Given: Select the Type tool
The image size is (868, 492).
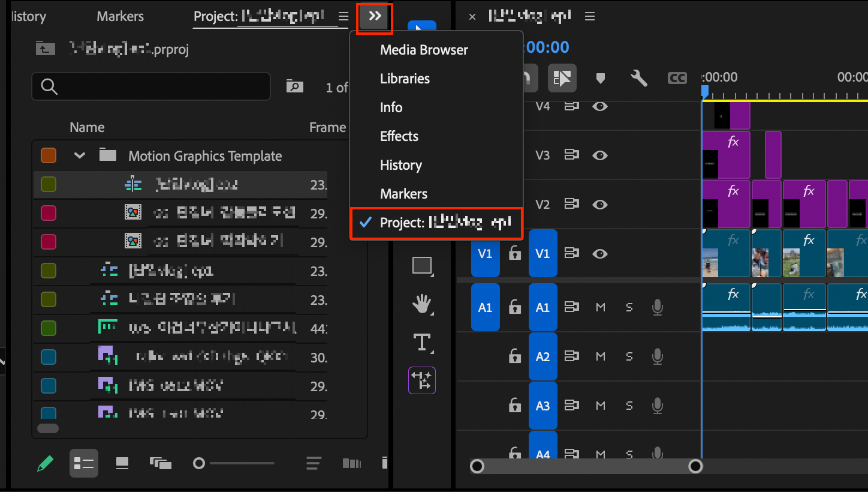Looking at the screenshot, I should (422, 342).
